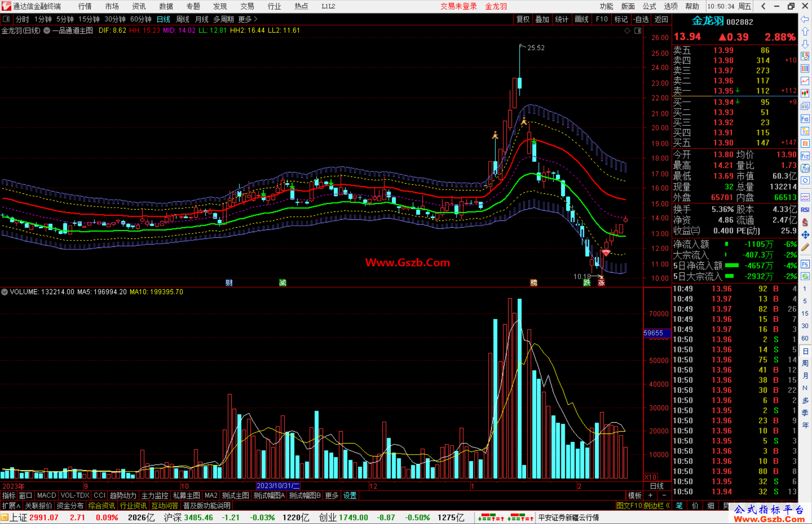The height and width of the screenshot is (524, 812).
Task: Click the red line trend chart sidebar icon
Action: pos(805,81)
